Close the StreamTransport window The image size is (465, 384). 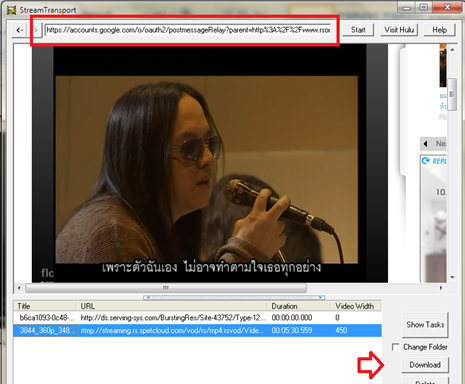pos(447,7)
